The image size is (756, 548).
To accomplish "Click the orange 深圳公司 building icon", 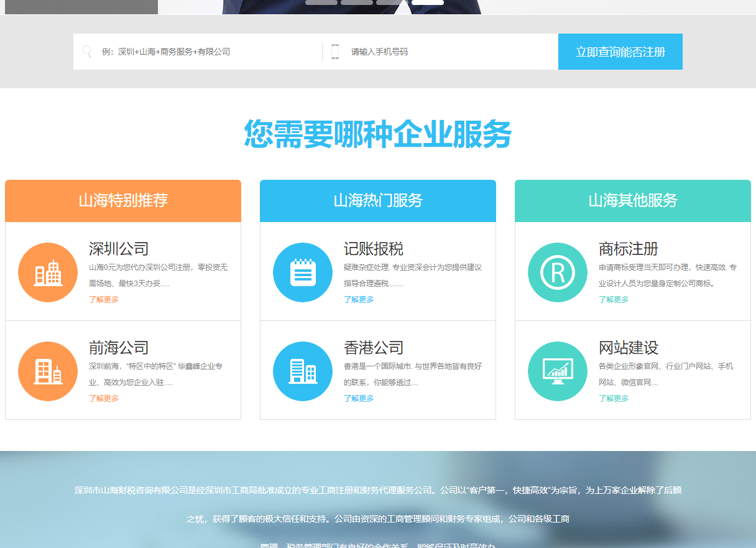I will pyautogui.click(x=48, y=272).
